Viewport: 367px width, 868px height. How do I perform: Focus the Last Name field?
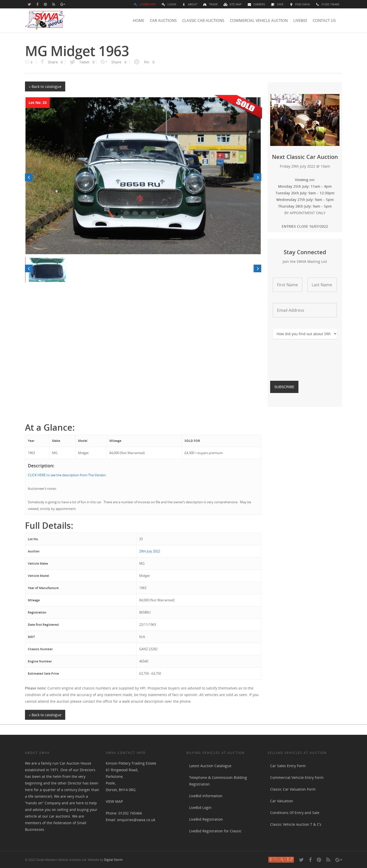click(322, 285)
